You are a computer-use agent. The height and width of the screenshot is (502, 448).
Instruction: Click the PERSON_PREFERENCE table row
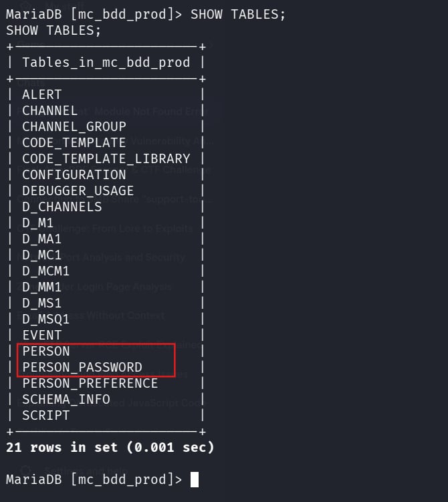pos(90,383)
